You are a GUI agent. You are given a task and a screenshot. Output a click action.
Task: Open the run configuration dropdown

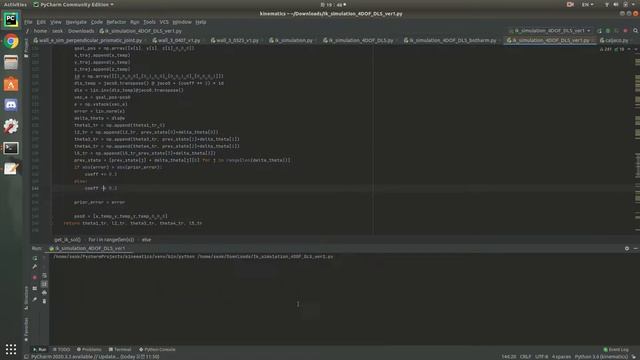tap(550, 31)
